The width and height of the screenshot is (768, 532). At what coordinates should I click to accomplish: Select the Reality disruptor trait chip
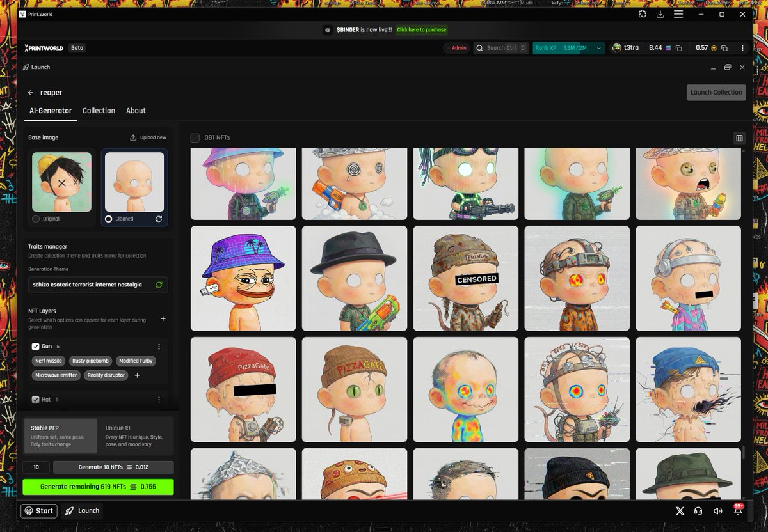(106, 375)
